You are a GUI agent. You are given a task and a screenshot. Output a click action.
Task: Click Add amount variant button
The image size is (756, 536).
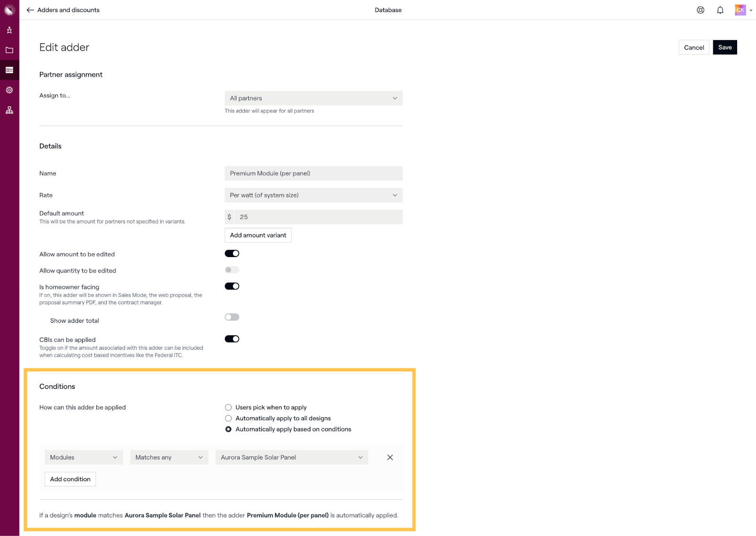(x=258, y=235)
